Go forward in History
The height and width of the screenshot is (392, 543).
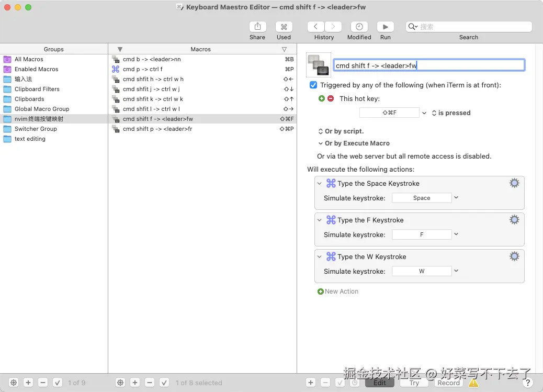click(333, 27)
